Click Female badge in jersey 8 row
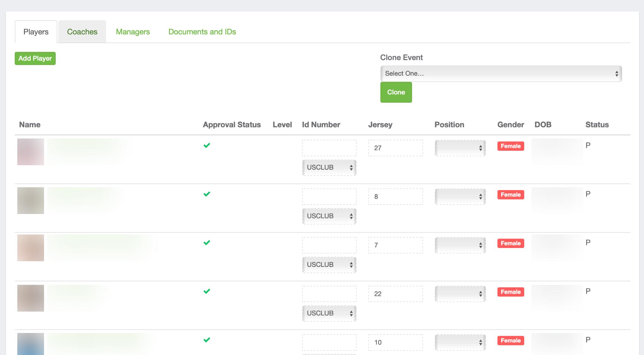This screenshot has height=355, width=644. [511, 195]
